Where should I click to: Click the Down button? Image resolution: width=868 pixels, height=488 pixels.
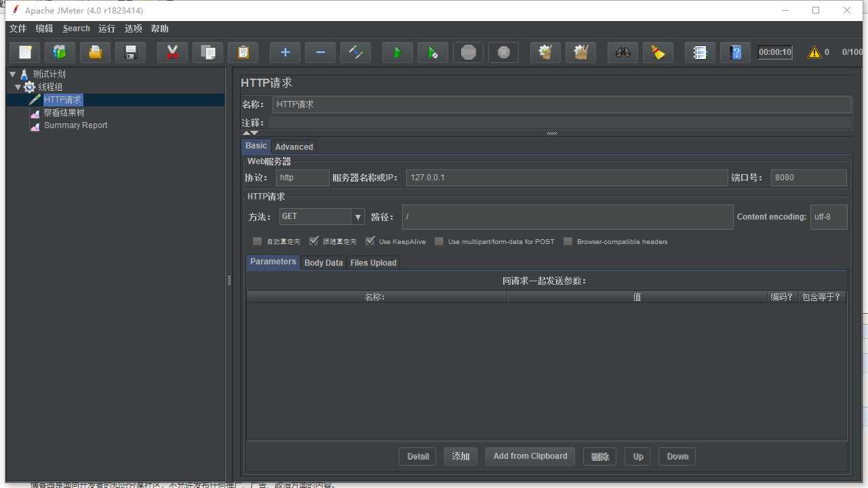tap(677, 456)
